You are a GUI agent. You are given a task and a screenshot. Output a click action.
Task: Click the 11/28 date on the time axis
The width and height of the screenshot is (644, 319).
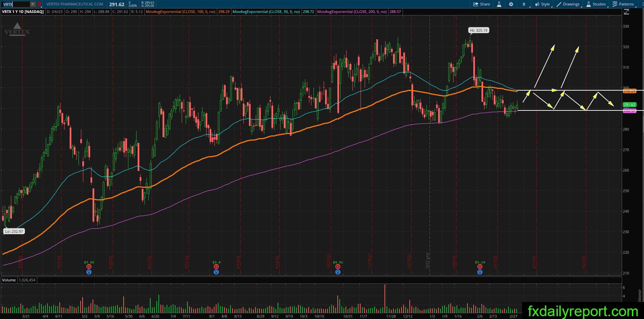point(391,316)
